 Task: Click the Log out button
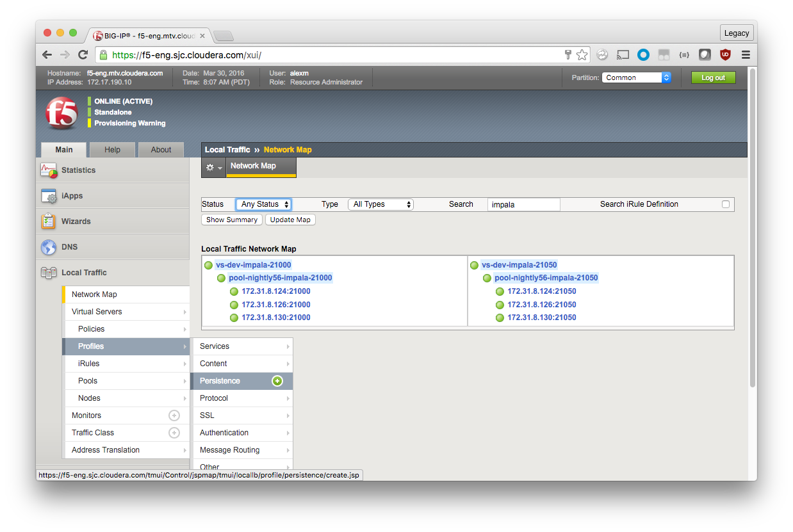click(x=713, y=77)
